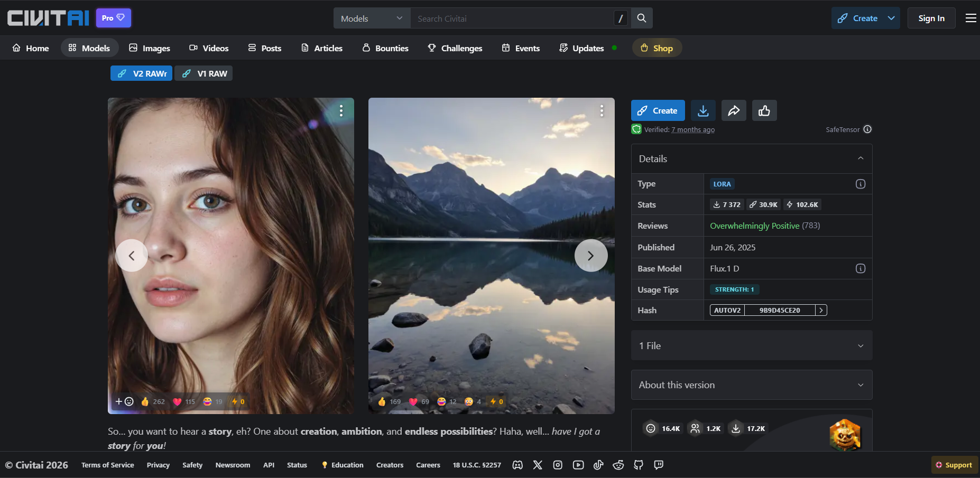Open the portrait image thumbnail
Viewport: 980px width, 478px height.
point(231,256)
